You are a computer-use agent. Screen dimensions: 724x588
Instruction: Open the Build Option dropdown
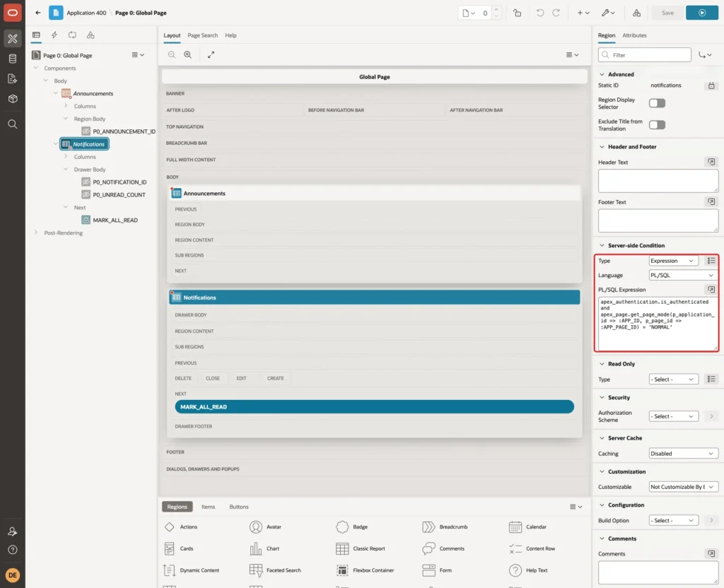(673, 520)
